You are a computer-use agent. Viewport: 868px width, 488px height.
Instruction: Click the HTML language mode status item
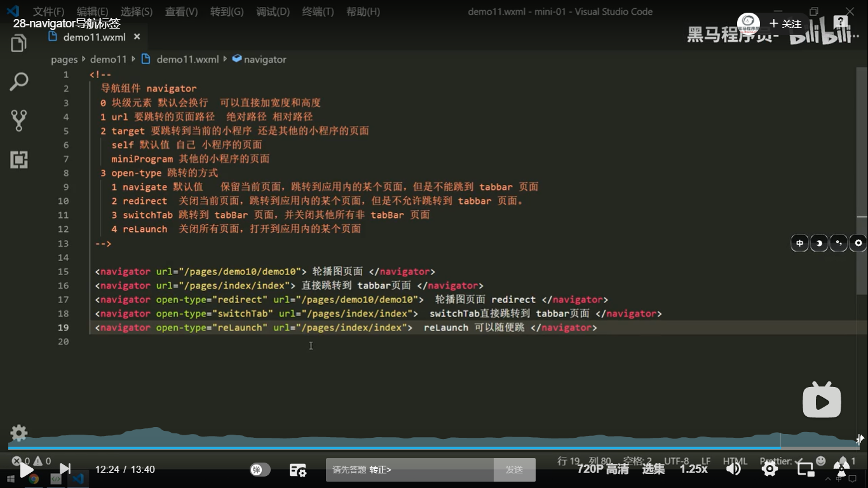pyautogui.click(x=735, y=461)
